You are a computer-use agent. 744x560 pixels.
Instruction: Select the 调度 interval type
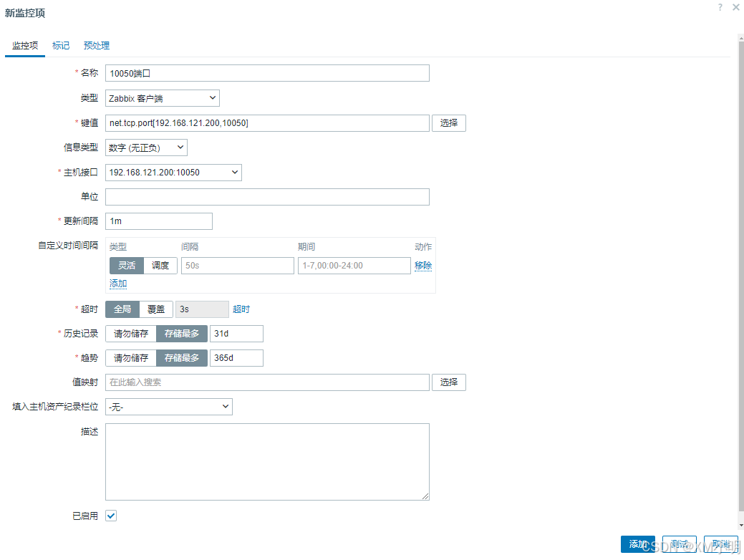point(160,265)
